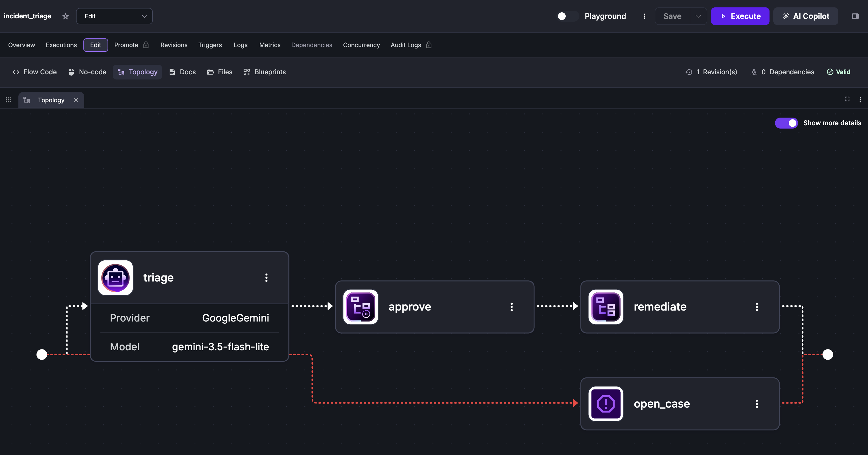Expand the topology panel to fullscreen
Screen dimensions: 868x455
pos(847,99)
